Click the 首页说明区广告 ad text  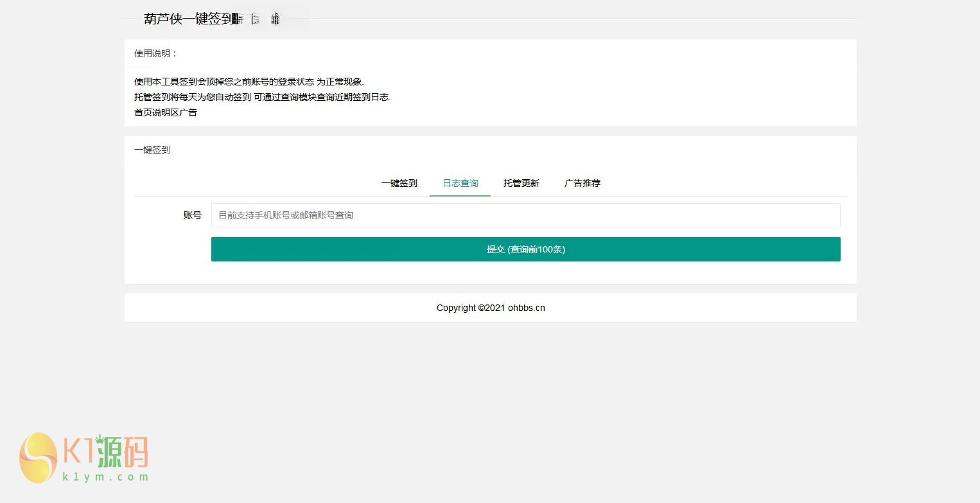pyautogui.click(x=166, y=112)
